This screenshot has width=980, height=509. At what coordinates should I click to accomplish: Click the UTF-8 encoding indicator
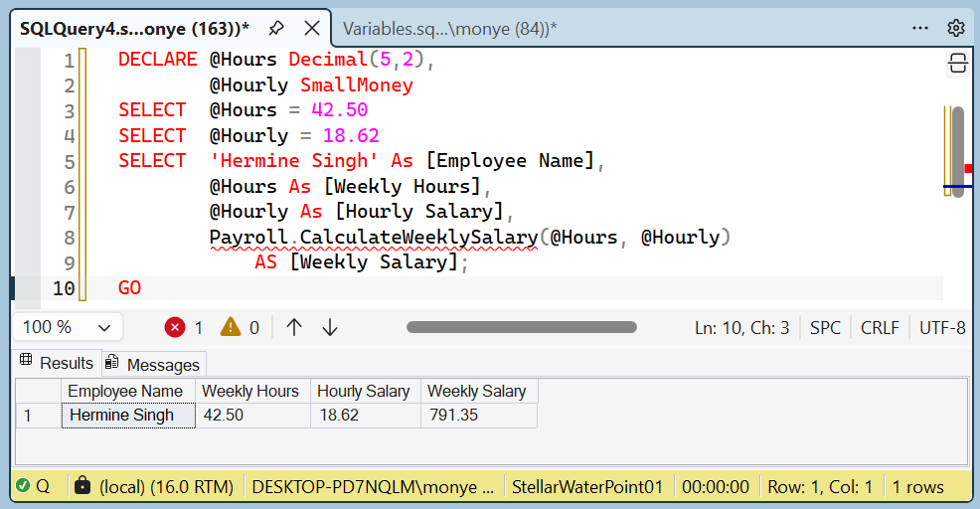pyautogui.click(x=942, y=328)
